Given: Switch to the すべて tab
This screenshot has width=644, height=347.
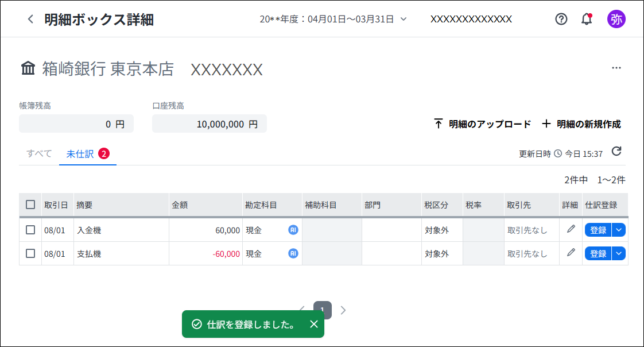Looking at the screenshot, I should pos(39,154).
